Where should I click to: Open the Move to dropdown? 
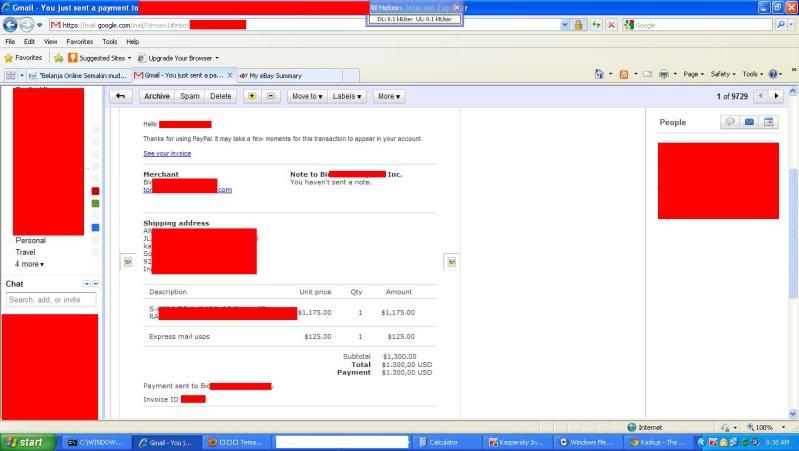307,96
